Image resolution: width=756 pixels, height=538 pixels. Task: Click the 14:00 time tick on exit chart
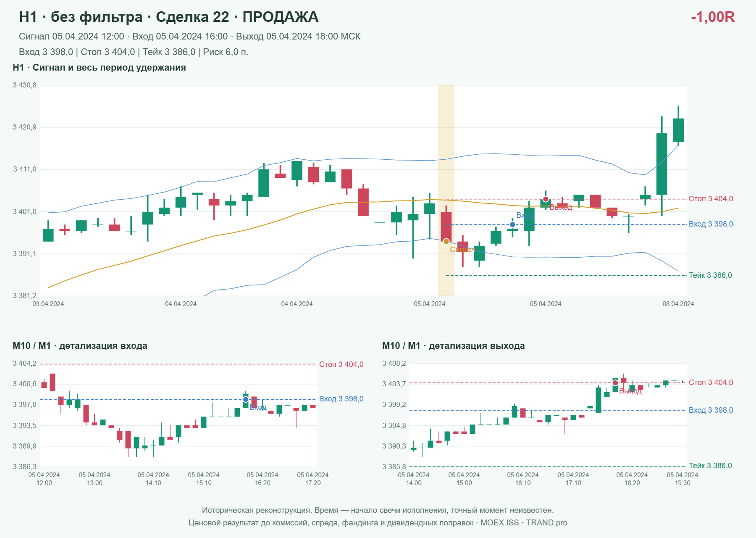point(414,483)
